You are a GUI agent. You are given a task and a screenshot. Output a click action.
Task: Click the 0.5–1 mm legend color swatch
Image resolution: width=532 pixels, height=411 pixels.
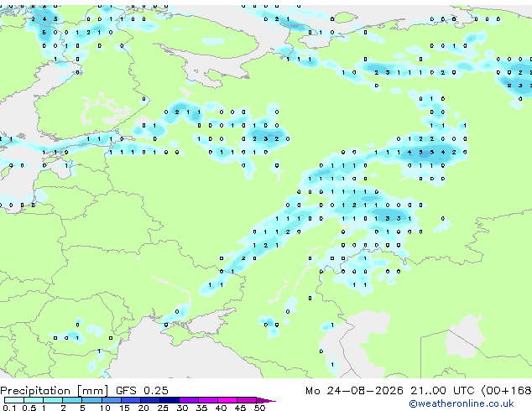pos(34,400)
